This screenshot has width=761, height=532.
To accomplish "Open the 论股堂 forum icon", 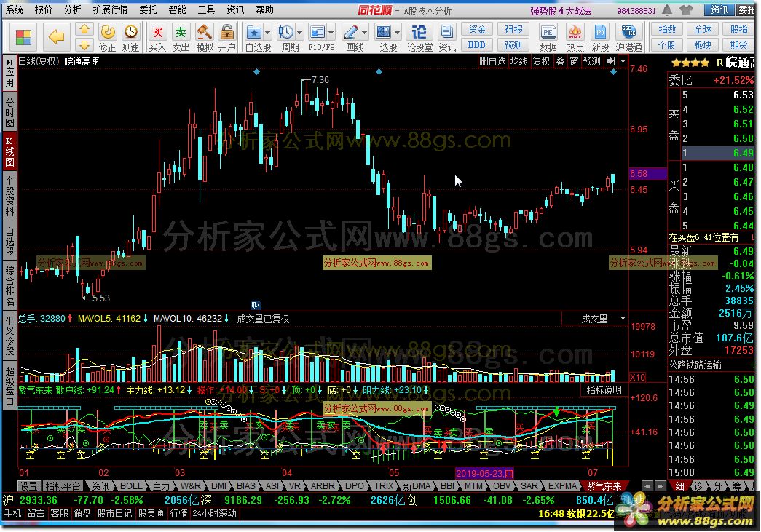I will tap(419, 33).
